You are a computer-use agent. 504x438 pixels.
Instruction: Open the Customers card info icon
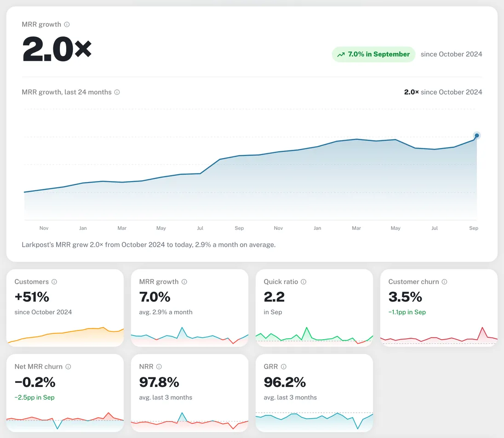[54, 282]
